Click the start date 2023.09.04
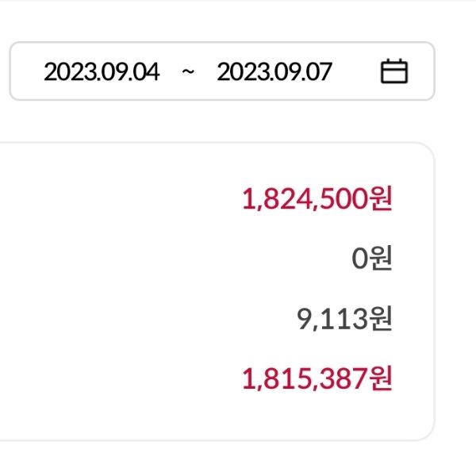Viewport: 476px width, 476px height. 102,72
